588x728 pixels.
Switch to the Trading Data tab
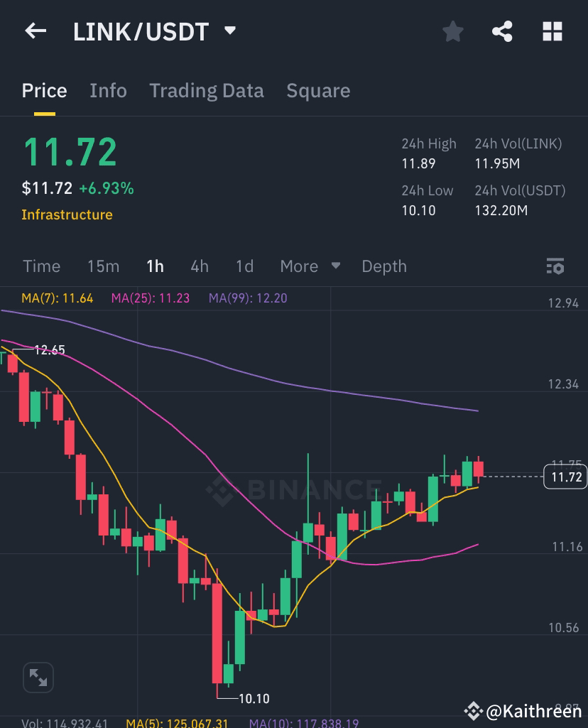[x=206, y=90]
